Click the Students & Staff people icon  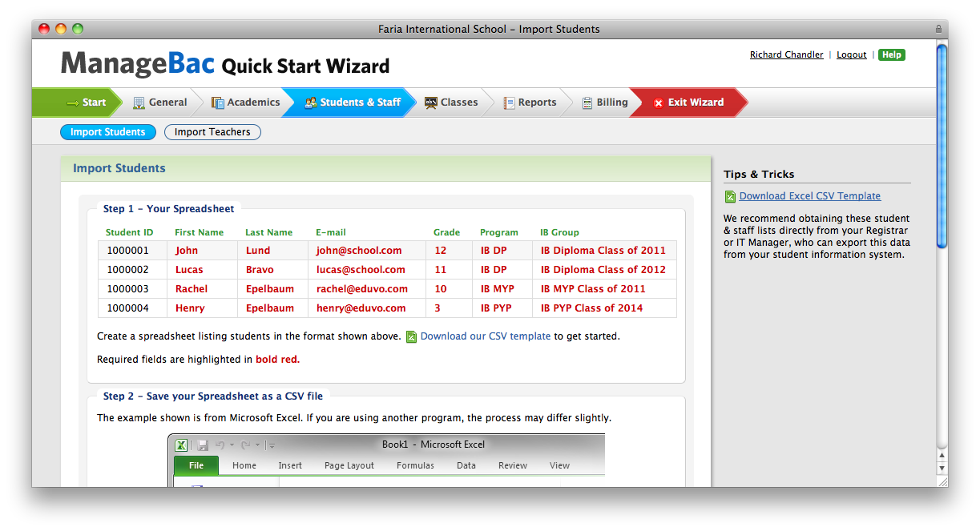(311, 103)
